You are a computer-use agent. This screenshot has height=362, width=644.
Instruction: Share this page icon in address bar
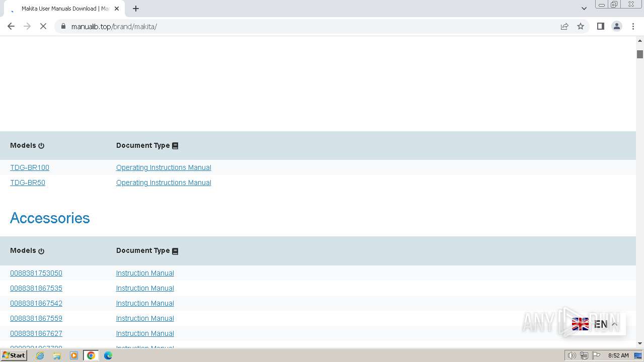pos(565,26)
